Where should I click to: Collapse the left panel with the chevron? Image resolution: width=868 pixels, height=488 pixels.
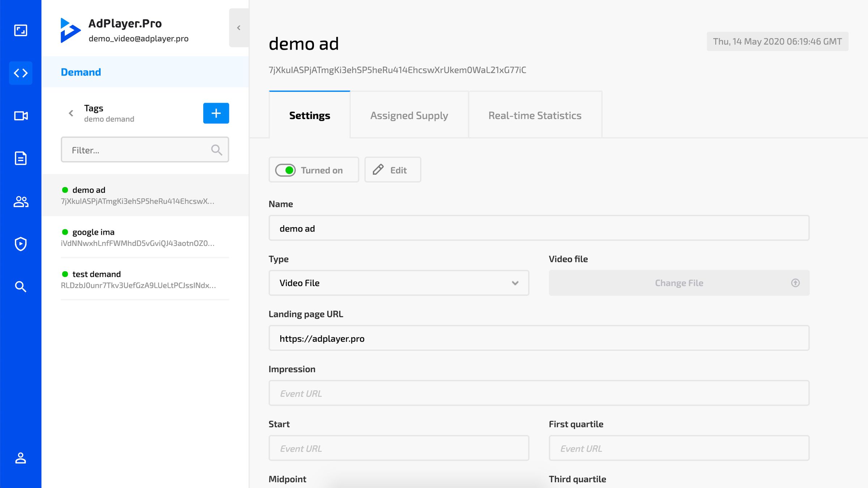239,27
